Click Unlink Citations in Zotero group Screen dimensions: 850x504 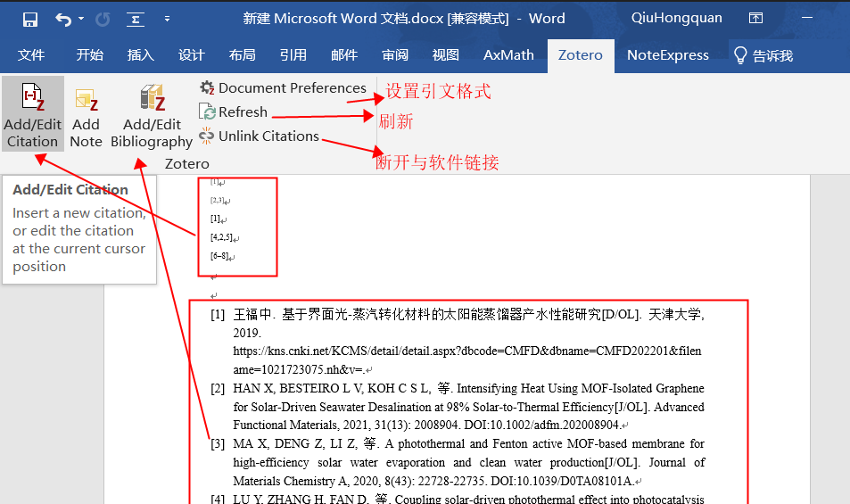pos(260,136)
